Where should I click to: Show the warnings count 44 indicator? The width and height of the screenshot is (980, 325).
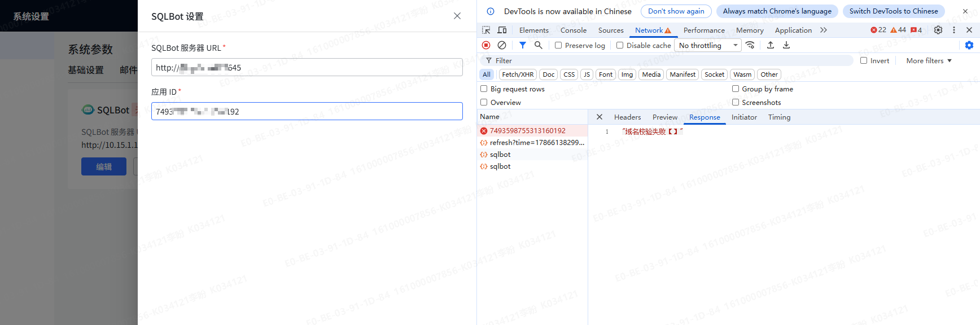tap(898, 30)
